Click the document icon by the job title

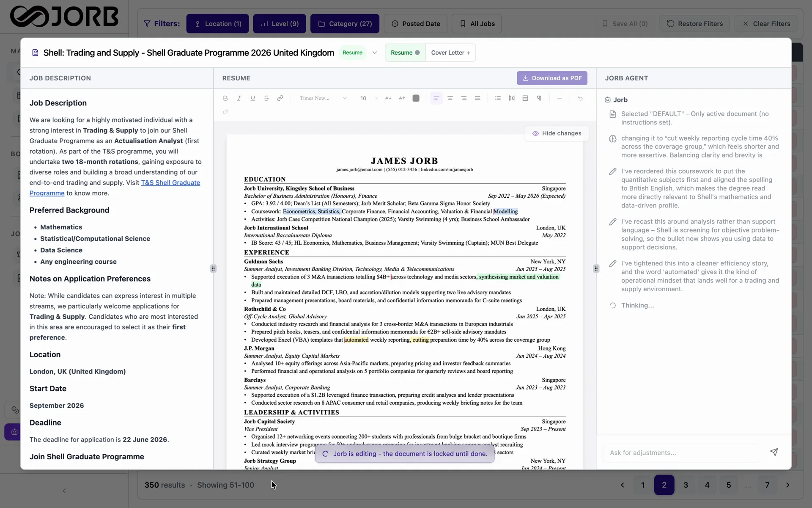pyautogui.click(x=35, y=53)
